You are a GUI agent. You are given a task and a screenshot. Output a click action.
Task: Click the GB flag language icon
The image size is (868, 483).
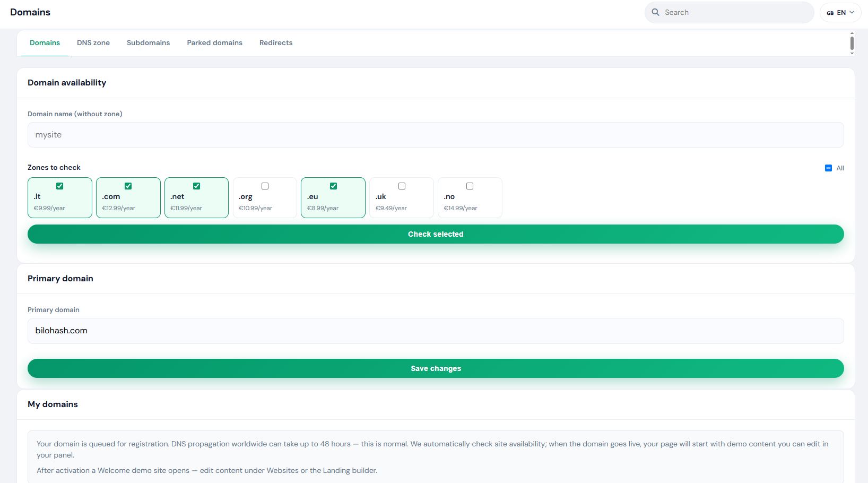tap(830, 13)
